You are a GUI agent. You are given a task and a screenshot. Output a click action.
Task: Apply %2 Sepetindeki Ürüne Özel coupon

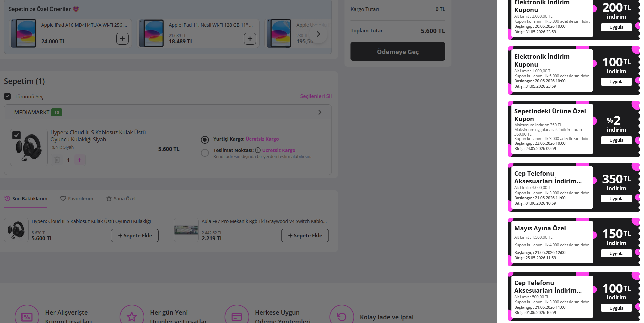click(x=616, y=140)
